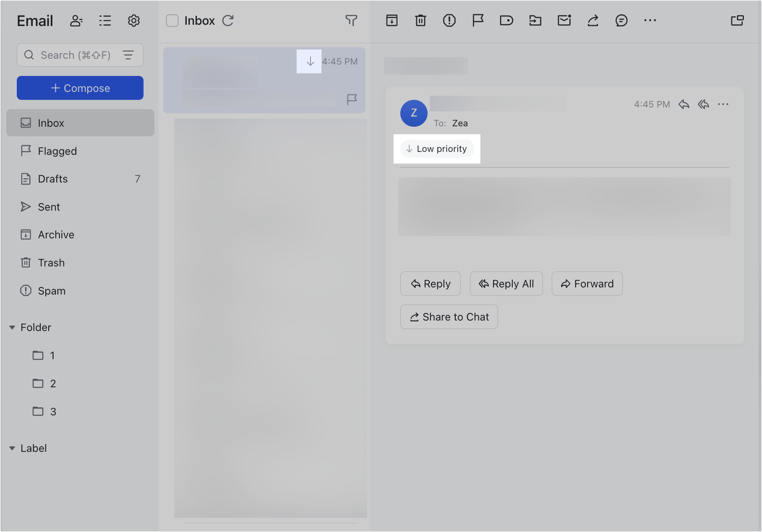Collapse the Label section
The width and height of the screenshot is (762, 532).
12,448
